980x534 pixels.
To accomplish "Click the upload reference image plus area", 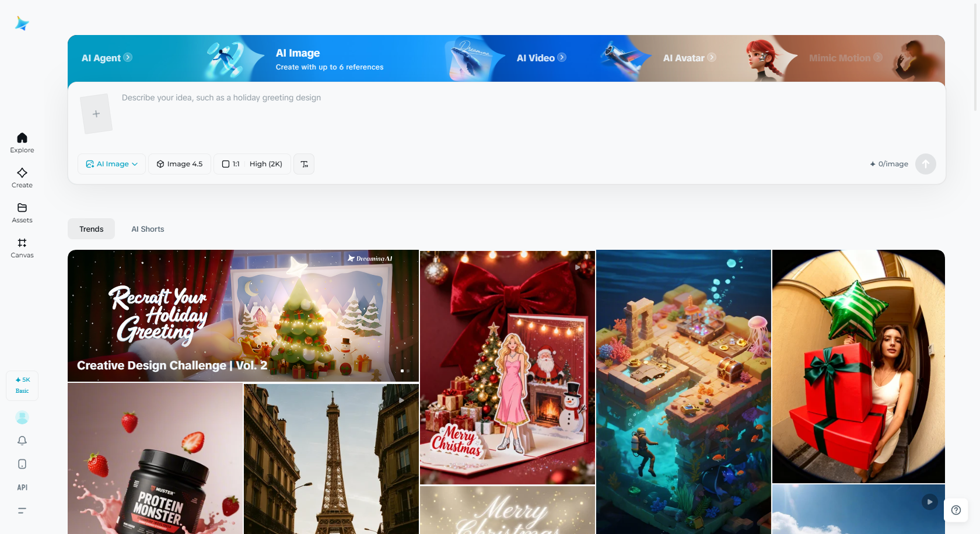I will (97, 113).
